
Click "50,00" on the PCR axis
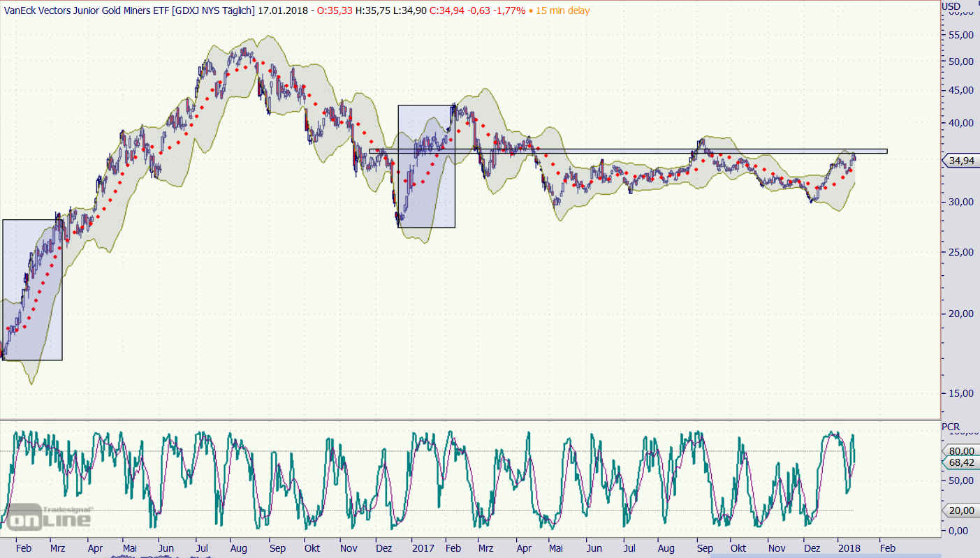point(960,481)
